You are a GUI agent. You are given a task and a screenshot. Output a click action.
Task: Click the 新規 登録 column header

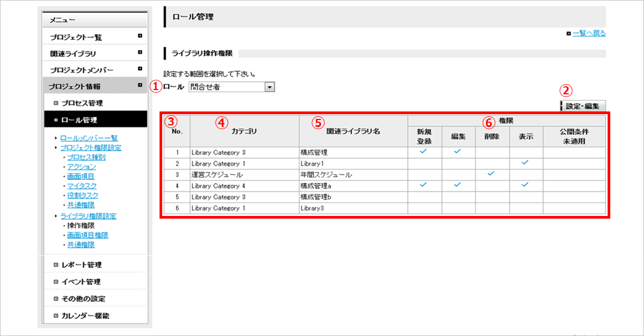click(x=424, y=136)
